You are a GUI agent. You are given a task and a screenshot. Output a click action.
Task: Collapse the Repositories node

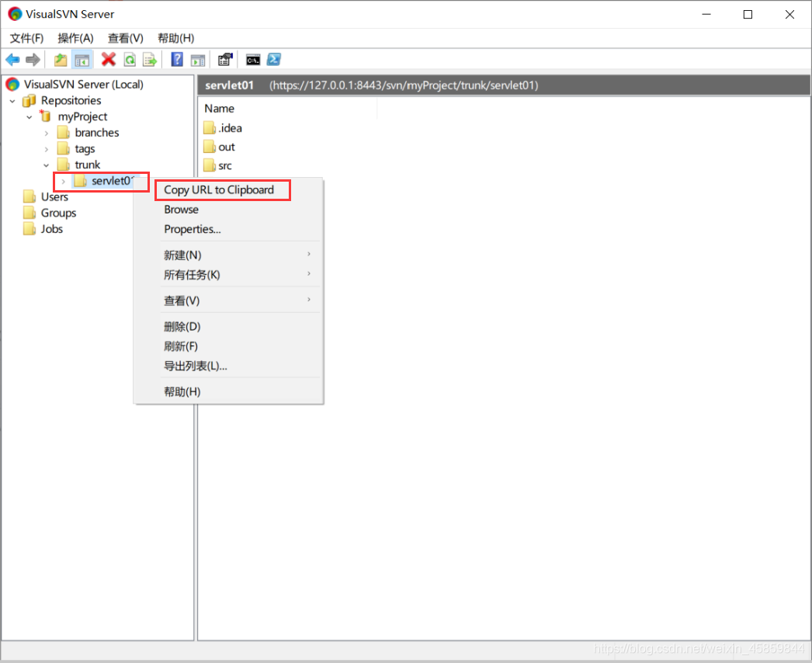(12, 101)
